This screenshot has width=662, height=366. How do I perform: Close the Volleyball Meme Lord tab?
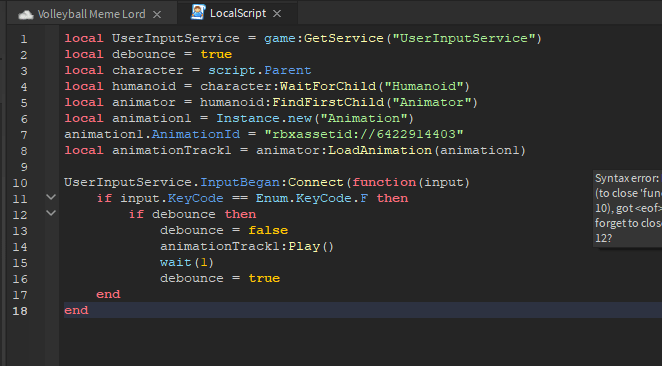click(x=157, y=14)
